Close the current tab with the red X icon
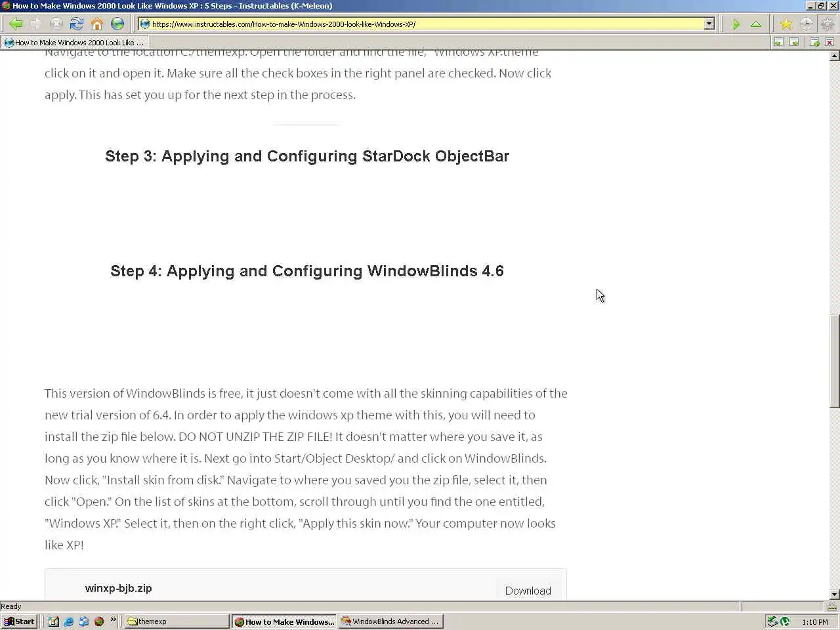840x630 pixels. pyautogui.click(x=829, y=42)
